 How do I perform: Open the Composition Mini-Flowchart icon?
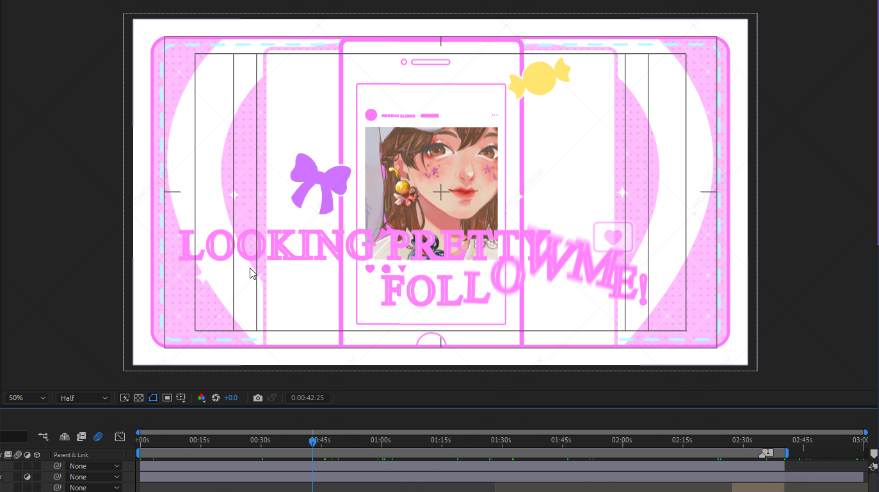point(43,437)
